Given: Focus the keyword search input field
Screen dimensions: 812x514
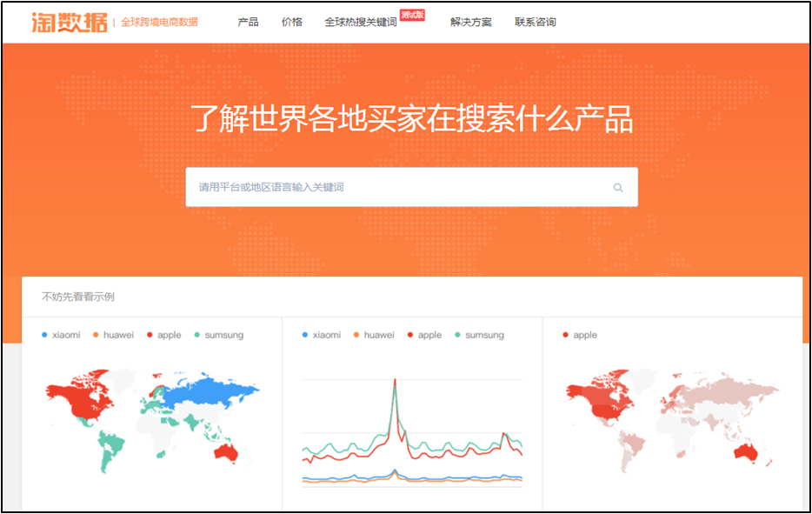Looking at the screenshot, I should coord(400,187).
